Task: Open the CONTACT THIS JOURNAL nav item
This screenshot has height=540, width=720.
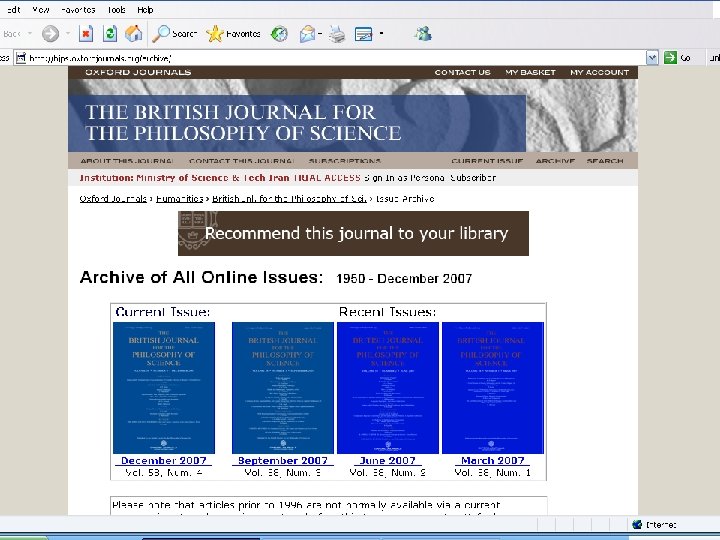Action: coord(242,161)
